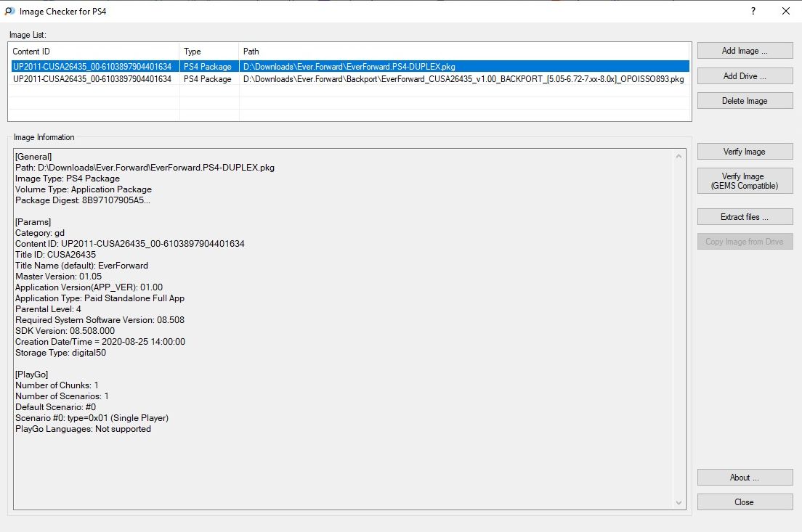Viewport: 802px width, 532px height.
Task: Click Volume Type: Application Package line
Action: point(84,189)
